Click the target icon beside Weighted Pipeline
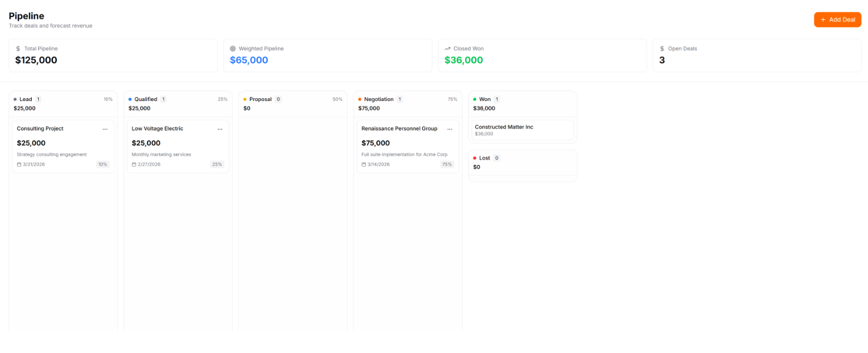 coord(233,49)
